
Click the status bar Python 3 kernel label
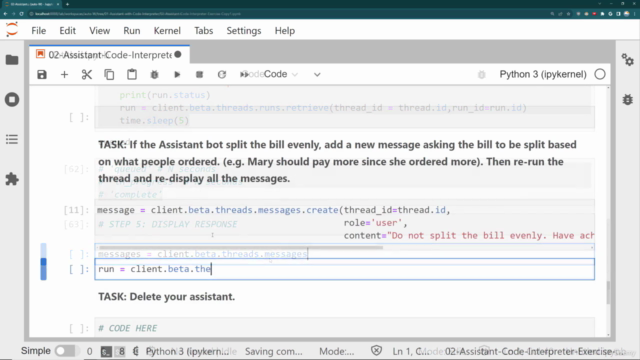[187, 351]
